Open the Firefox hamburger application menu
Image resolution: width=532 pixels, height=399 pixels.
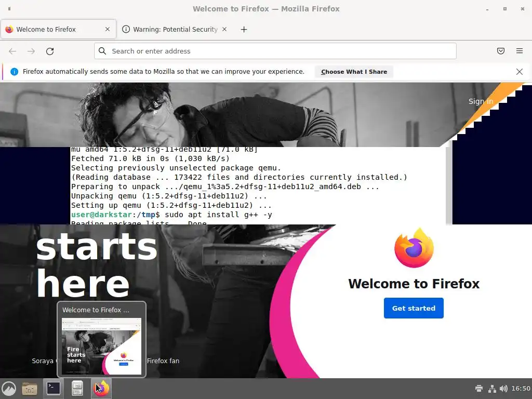coord(519,51)
